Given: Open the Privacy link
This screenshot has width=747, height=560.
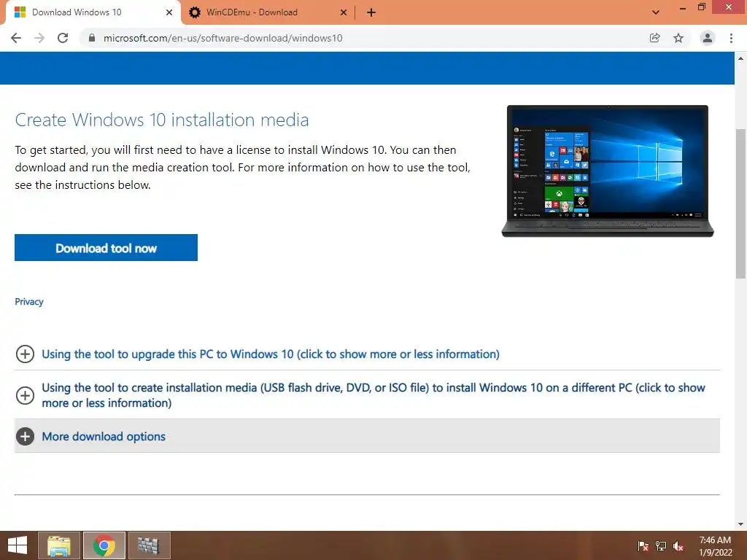Looking at the screenshot, I should pyautogui.click(x=29, y=301).
